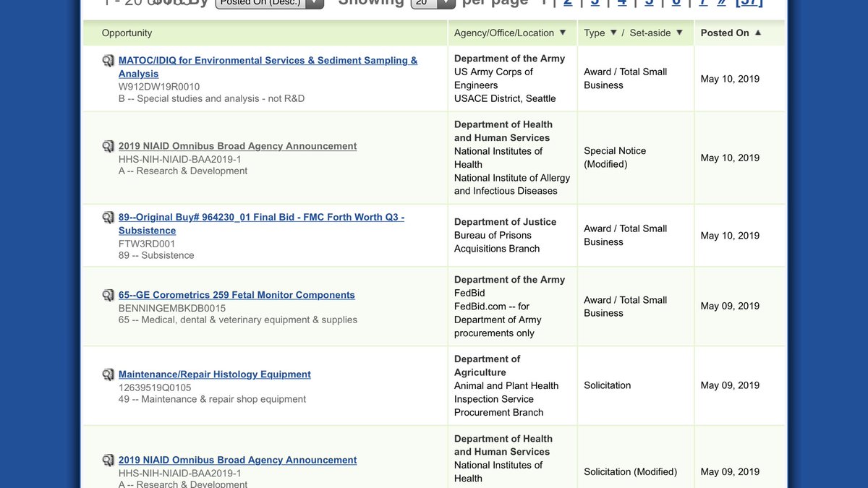Click 'Animal and Plant Health Inspection Service'
This screenshot has height=488, width=868.
[x=506, y=393]
